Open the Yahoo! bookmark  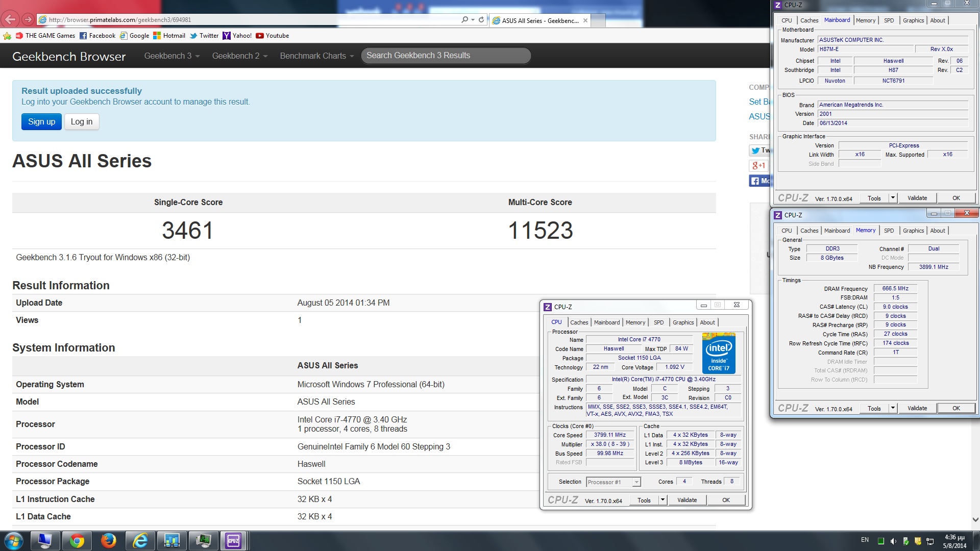[x=237, y=36]
